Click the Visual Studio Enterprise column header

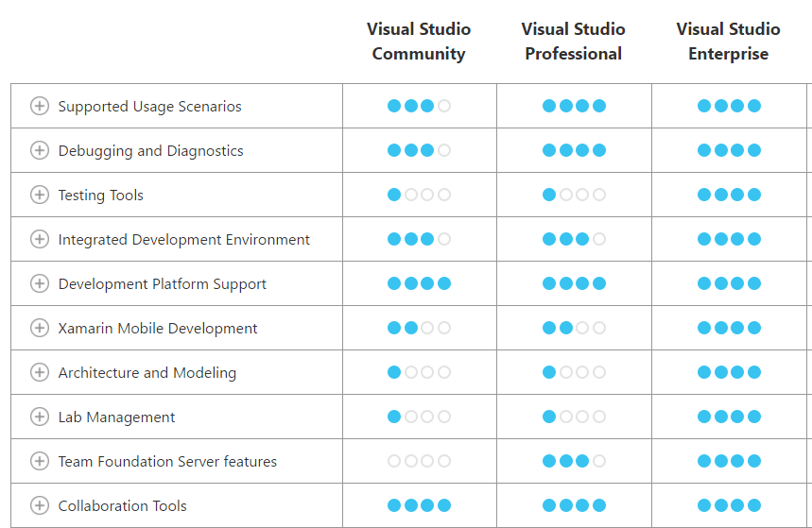click(728, 42)
